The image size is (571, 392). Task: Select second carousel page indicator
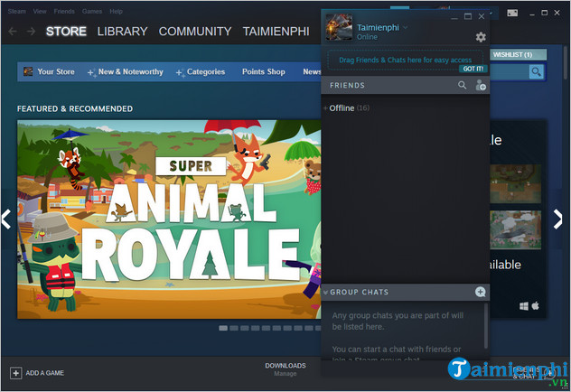click(234, 328)
